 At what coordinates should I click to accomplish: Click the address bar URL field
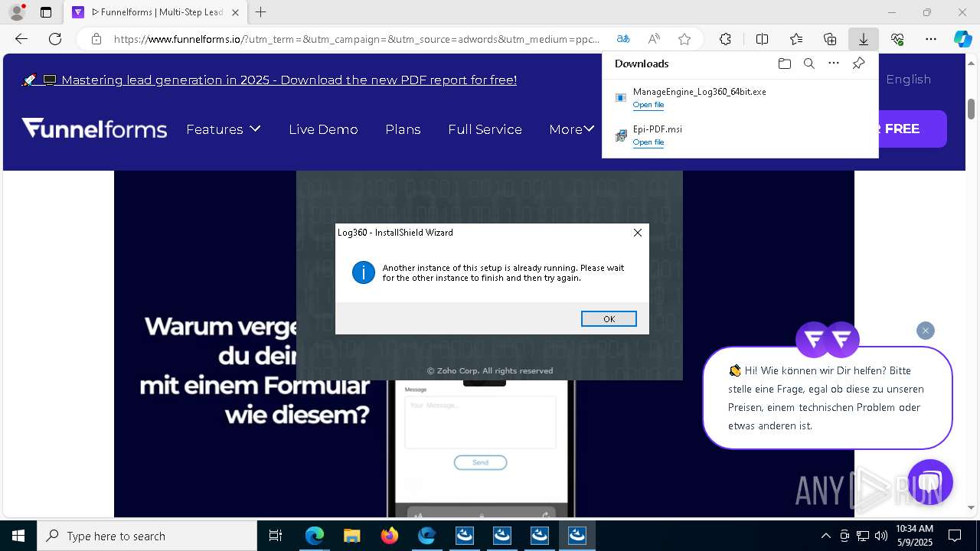(x=356, y=39)
